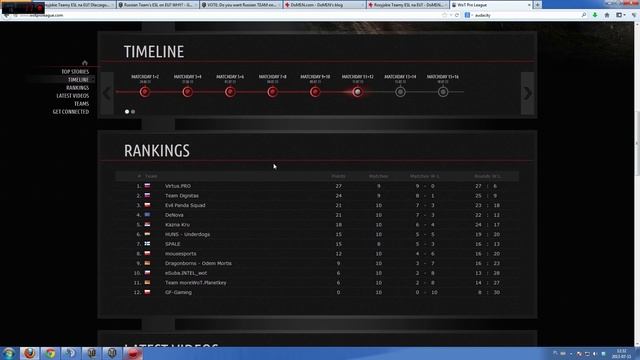Open the Windows Start menu
Viewport: 640px width, 360px height.
pos(9,353)
